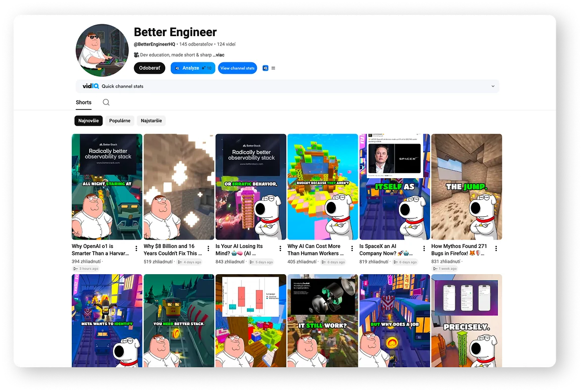Open the vidIQ hamburger menu icon
582x392 pixels.
tap(273, 68)
